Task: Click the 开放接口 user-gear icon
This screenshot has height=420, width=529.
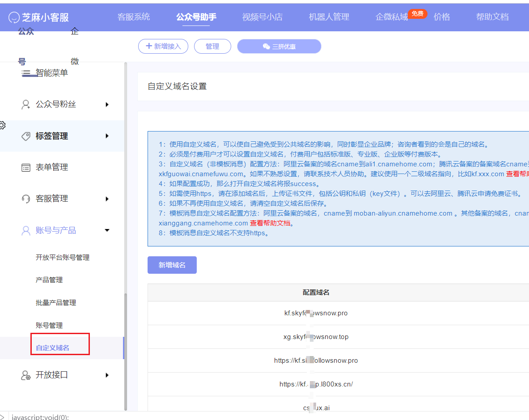Action: [x=26, y=375]
